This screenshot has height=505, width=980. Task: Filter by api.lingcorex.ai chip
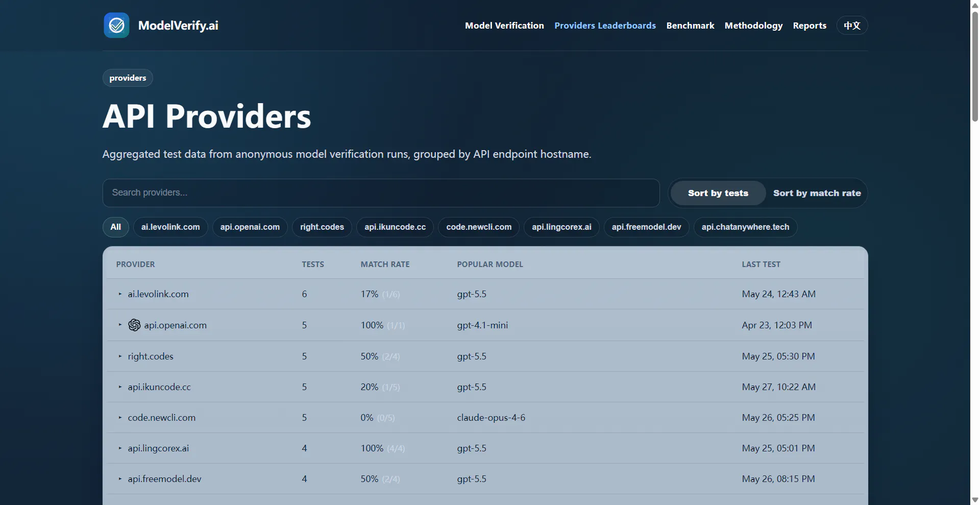tap(561, 227)
